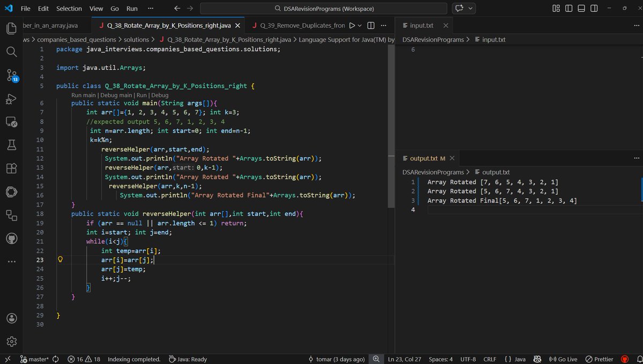Change indentation via 'Spaces: 4'
Screen dimensions: 643x364
(440, 359)
